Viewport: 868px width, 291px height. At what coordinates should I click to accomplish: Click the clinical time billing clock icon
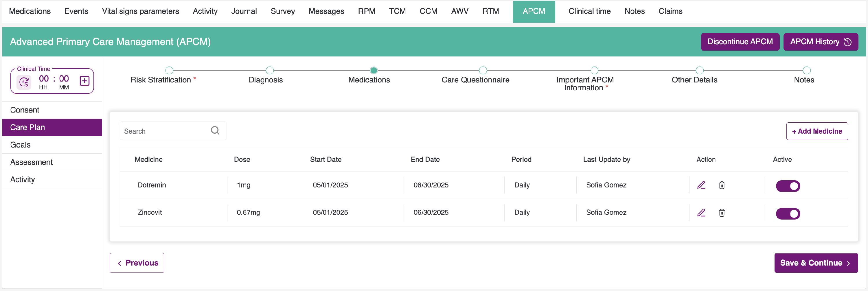coord(24,82)
